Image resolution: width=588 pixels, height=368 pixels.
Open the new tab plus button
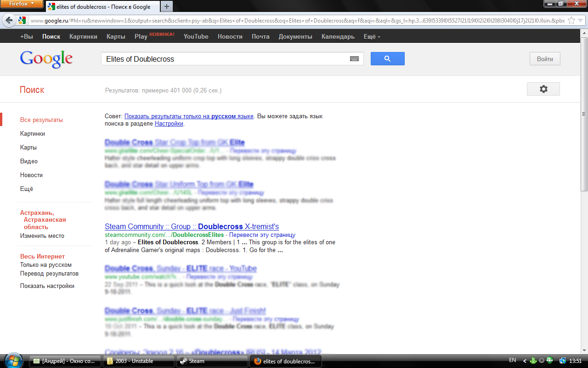tap(166, 6)
